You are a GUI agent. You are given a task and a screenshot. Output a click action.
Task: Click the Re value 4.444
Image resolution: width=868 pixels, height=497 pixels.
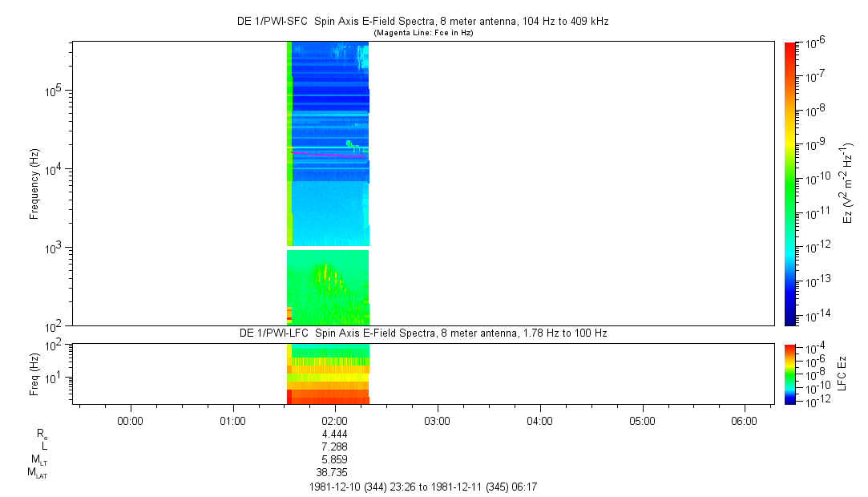[334, 434]
